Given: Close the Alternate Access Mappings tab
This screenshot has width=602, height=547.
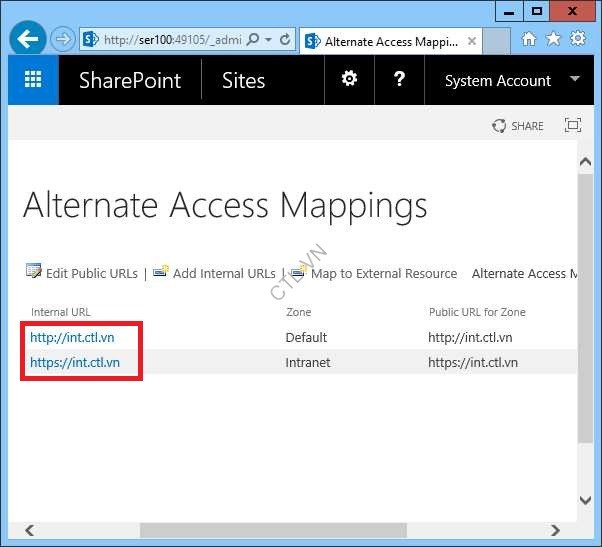Looking at the screenshot, I should coord(472,41).
